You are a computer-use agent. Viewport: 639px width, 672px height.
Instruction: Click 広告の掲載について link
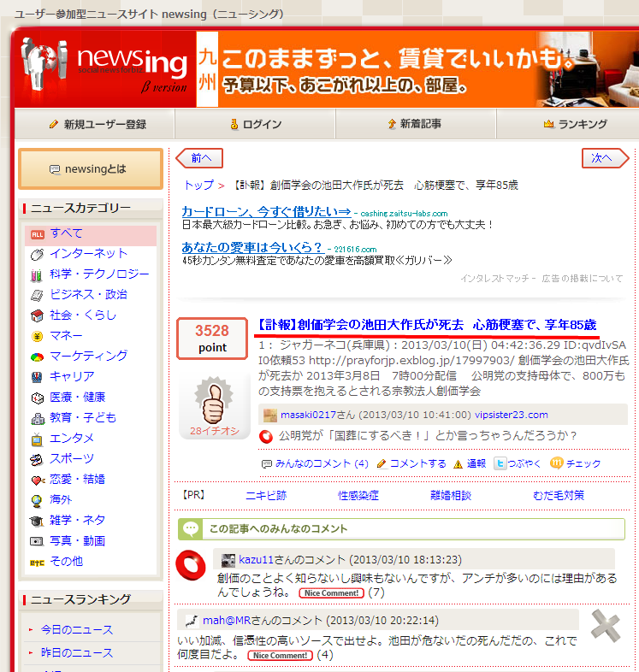click(583, 278)
